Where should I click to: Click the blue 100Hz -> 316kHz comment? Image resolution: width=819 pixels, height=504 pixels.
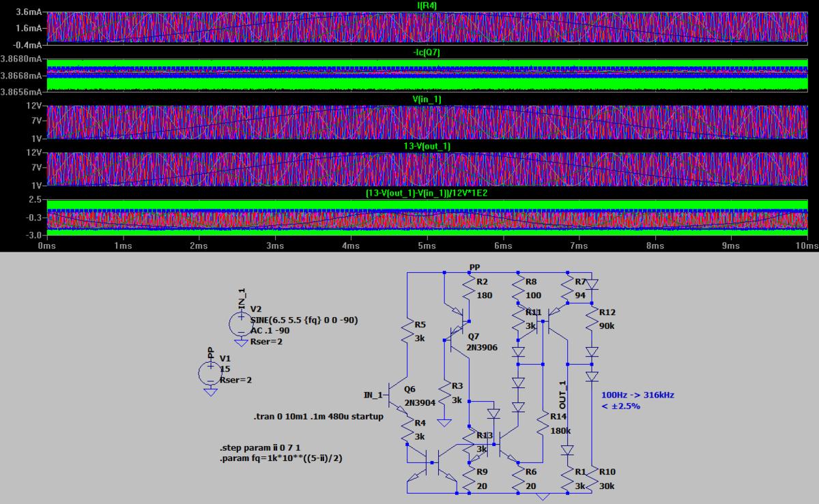click(637, 395)
